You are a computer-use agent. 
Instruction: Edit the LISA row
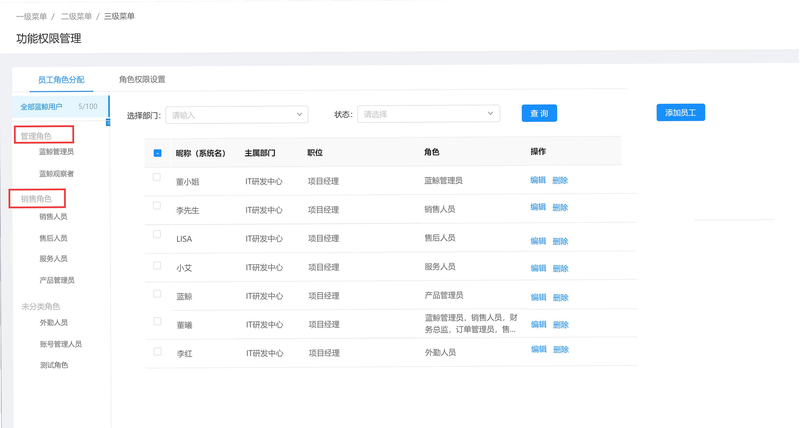538,241
